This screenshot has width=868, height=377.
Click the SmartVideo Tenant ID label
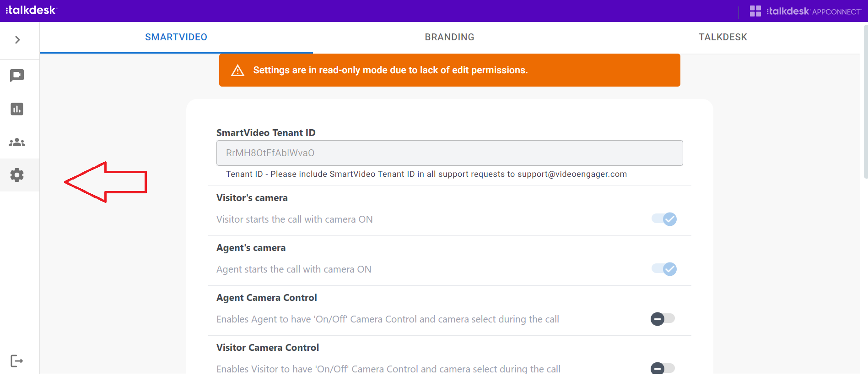tap(266, 133)
